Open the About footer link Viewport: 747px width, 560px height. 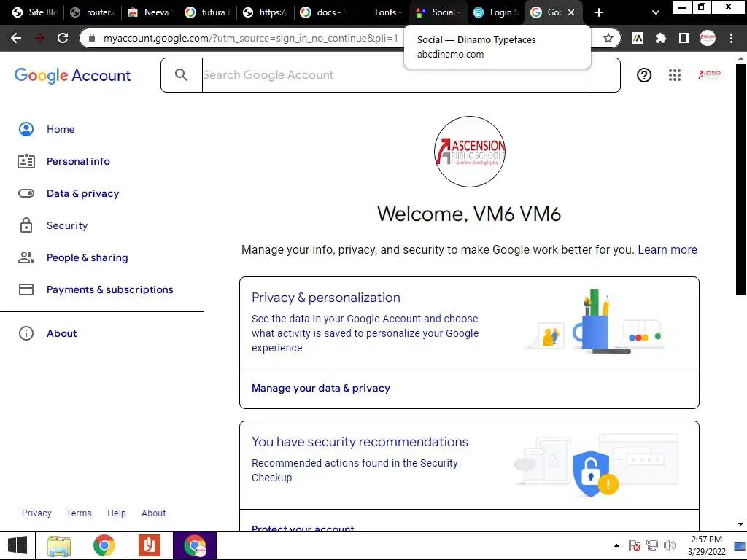click(153, 513)
